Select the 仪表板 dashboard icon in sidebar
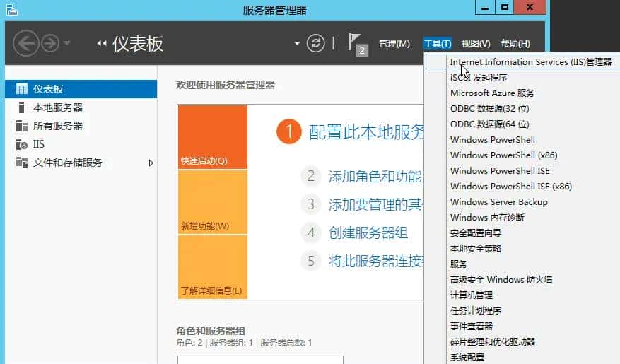The height and width of the screenshot is (364, 620). (x=22, y=89)
